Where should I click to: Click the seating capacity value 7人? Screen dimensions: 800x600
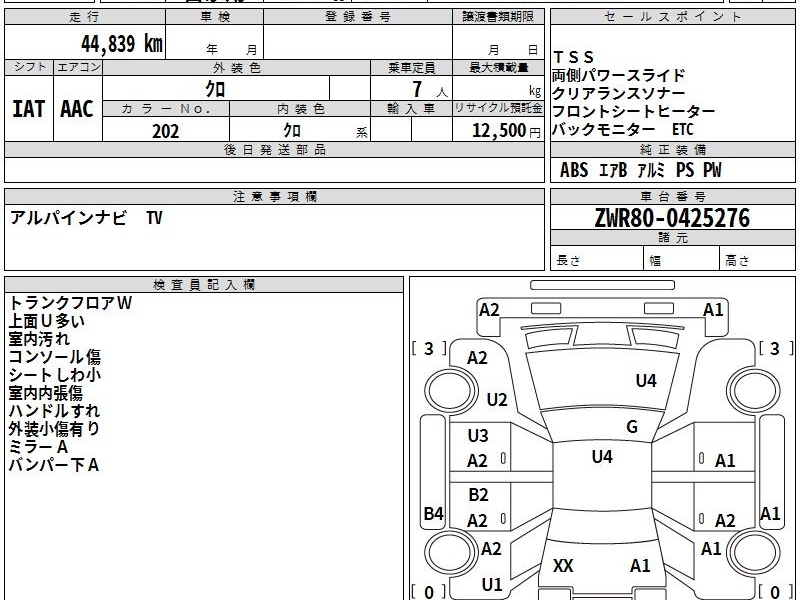[x=430, y=90]
